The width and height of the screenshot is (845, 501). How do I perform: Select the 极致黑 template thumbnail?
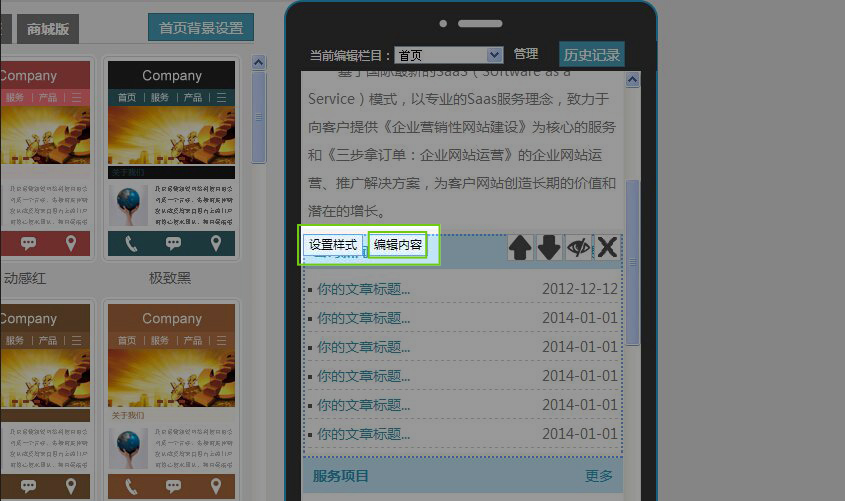coord(171,158)
